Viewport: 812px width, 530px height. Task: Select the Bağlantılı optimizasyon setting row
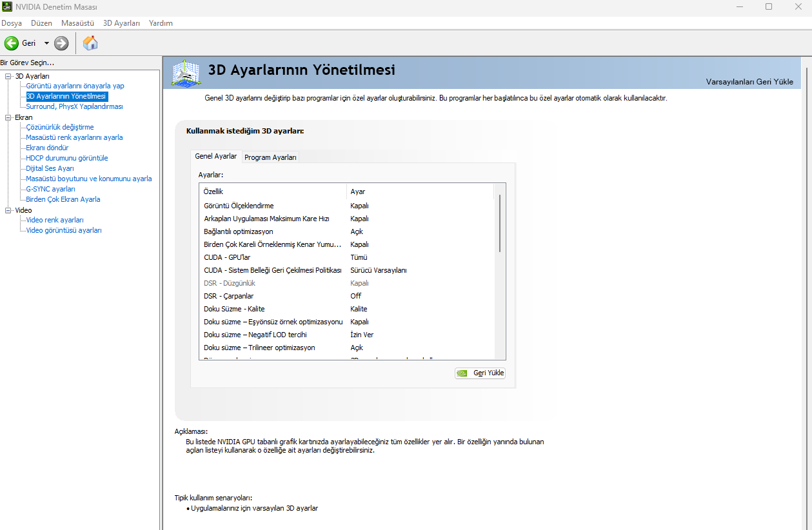(347, 231)
